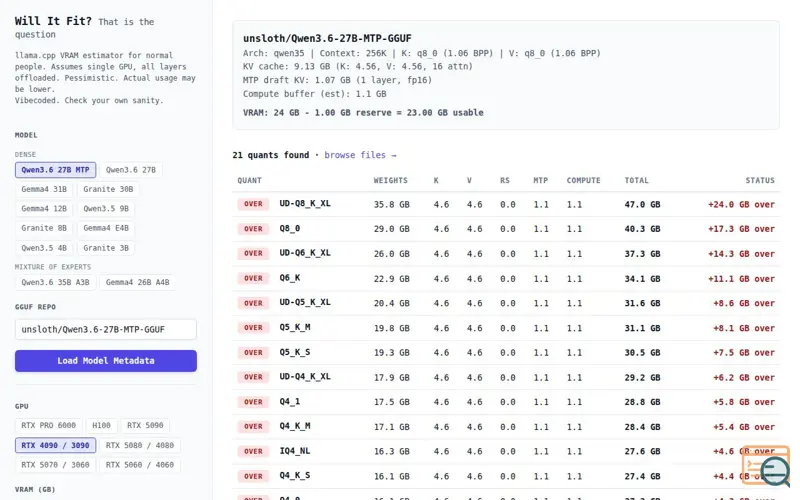Choose the RTX 5080 / 4080 GPU
The image size is (800, 500).
139,445
